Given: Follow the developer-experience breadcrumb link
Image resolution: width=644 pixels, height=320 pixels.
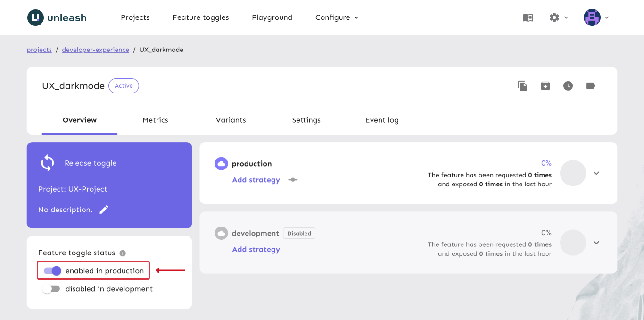Looking at the screenshot, I should point(95,50).
